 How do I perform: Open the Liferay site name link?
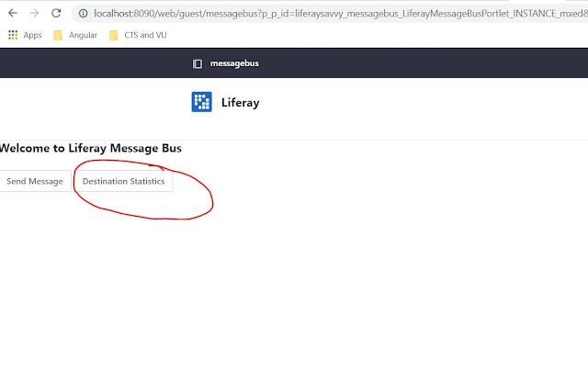240,102
